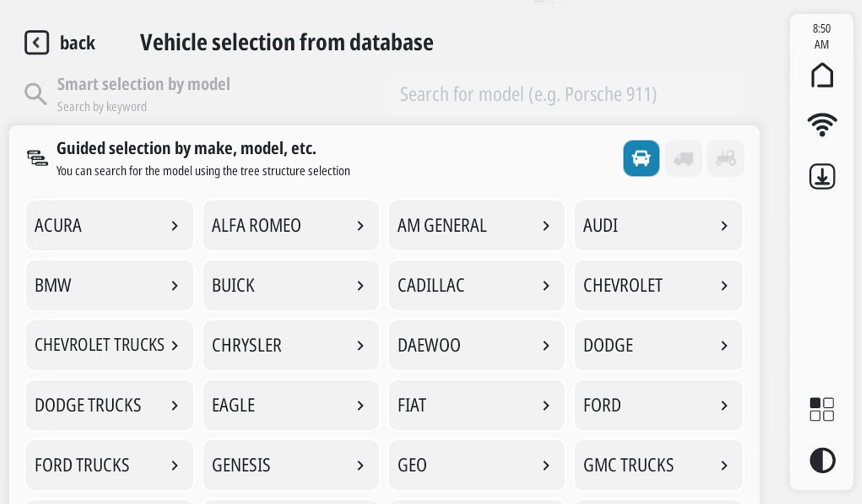Open the GENESIS make button
The width and height of the screenshot is (862, 504).
coord(290,465)
